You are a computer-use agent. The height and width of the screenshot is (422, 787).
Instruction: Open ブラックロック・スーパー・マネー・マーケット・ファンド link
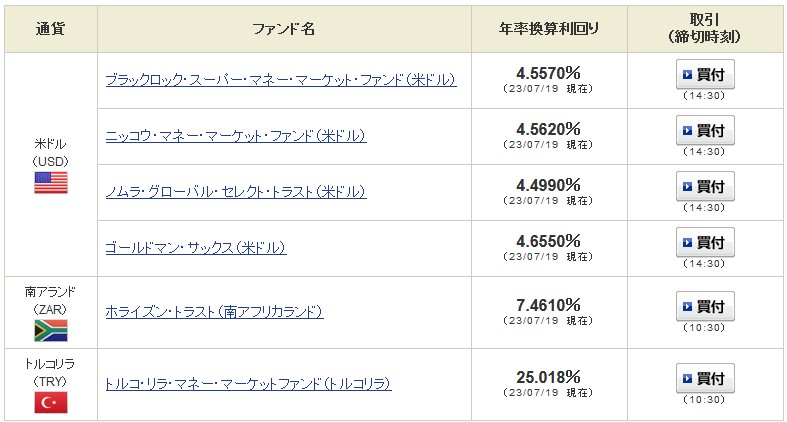tap(281, 80)
